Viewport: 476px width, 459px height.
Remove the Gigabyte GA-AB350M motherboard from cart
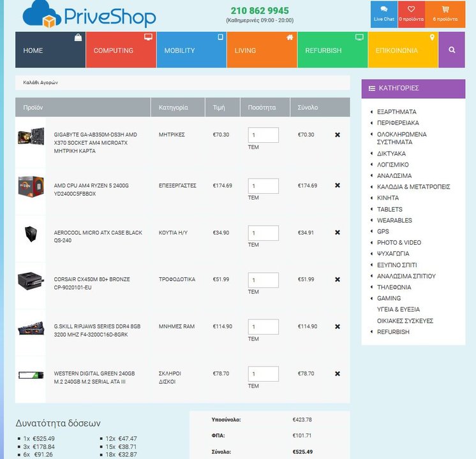click(x=338, y=135)
